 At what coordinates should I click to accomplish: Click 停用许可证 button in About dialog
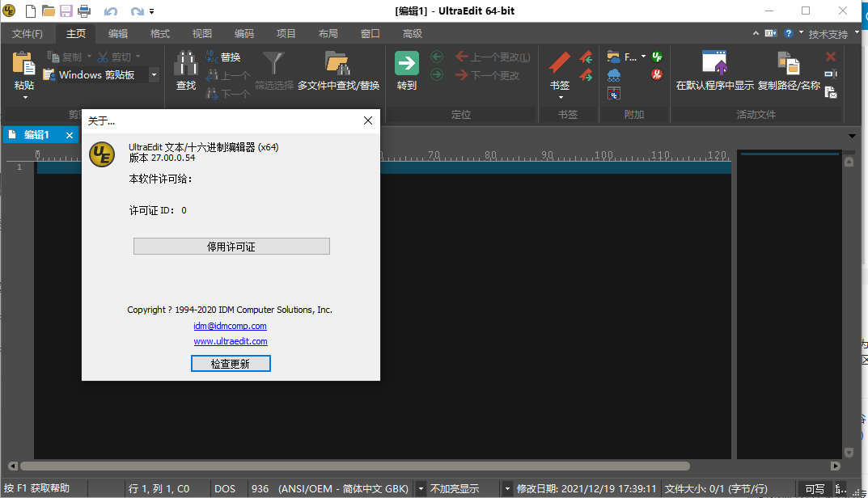231,247
